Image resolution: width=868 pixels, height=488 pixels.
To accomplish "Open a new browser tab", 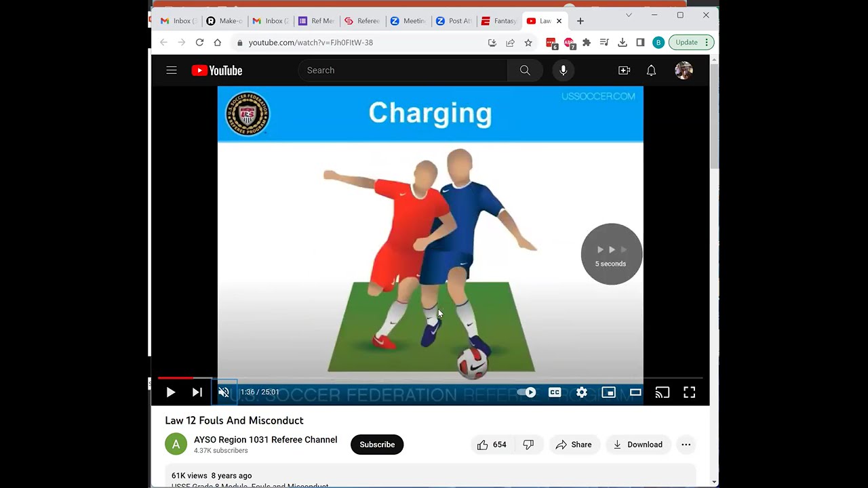I will [x=580, y=21].
